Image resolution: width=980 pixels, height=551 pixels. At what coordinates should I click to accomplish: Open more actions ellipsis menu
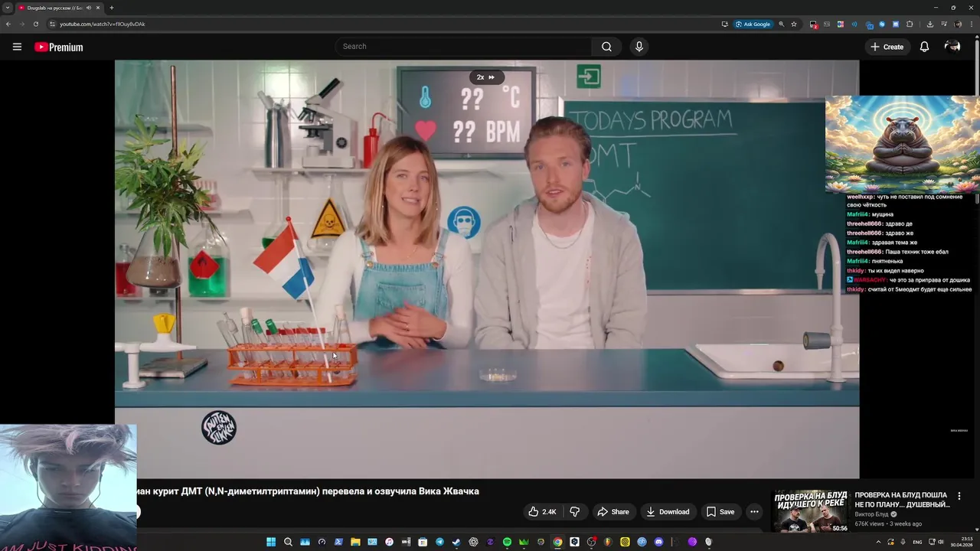[754, 512]
